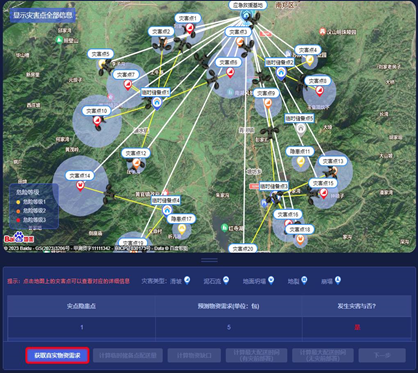Select the red map pin of 灾害点1

(190, 29)
